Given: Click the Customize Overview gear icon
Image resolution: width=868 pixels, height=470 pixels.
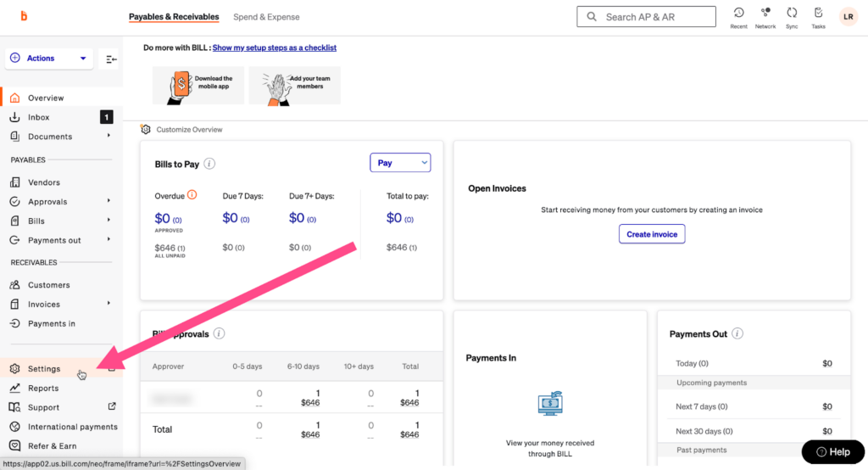Looking at the screenshot, I should pos(146,129).
